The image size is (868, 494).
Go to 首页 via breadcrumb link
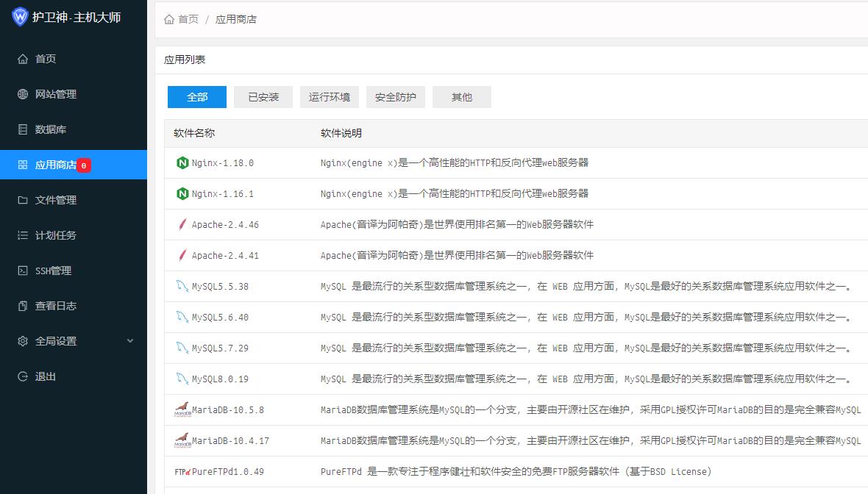pyautogui.click(x=188, y=19)
